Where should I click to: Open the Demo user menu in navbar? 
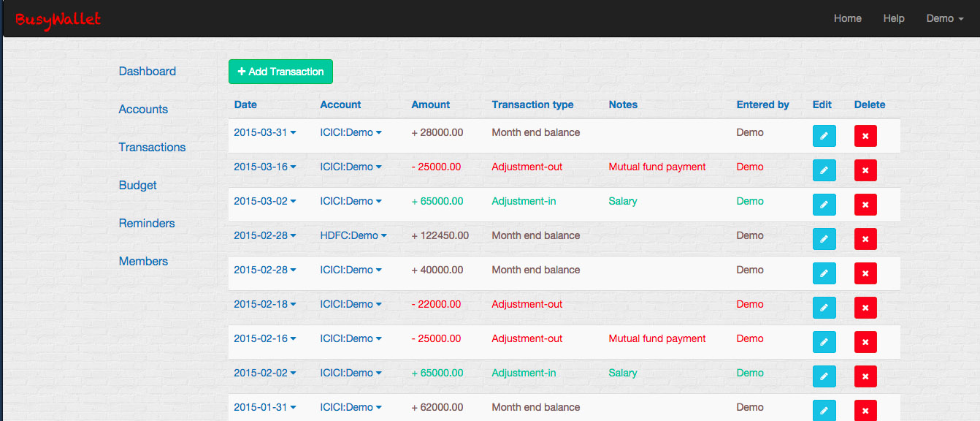pyautogui.click(x=945, y=18)
